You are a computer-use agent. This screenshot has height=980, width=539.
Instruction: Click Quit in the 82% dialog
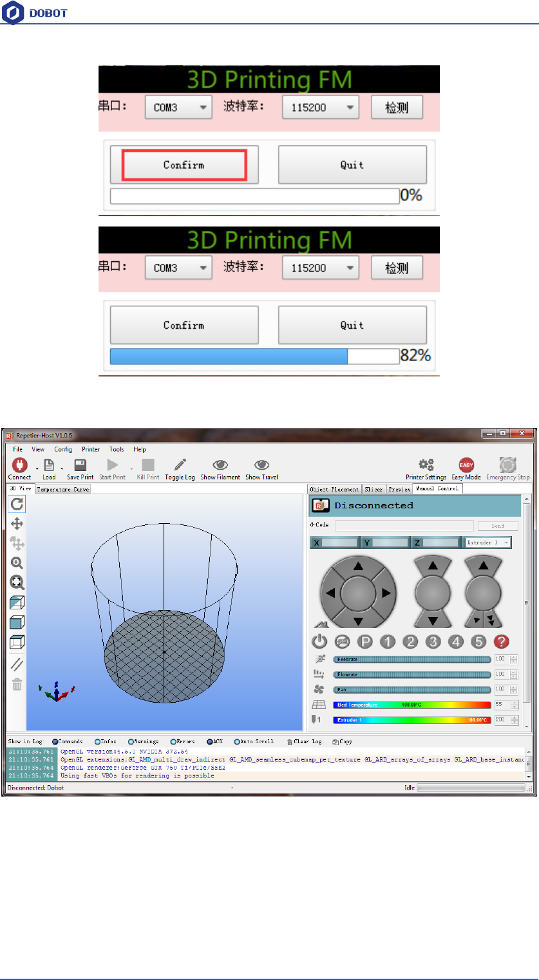pos(352,325)
